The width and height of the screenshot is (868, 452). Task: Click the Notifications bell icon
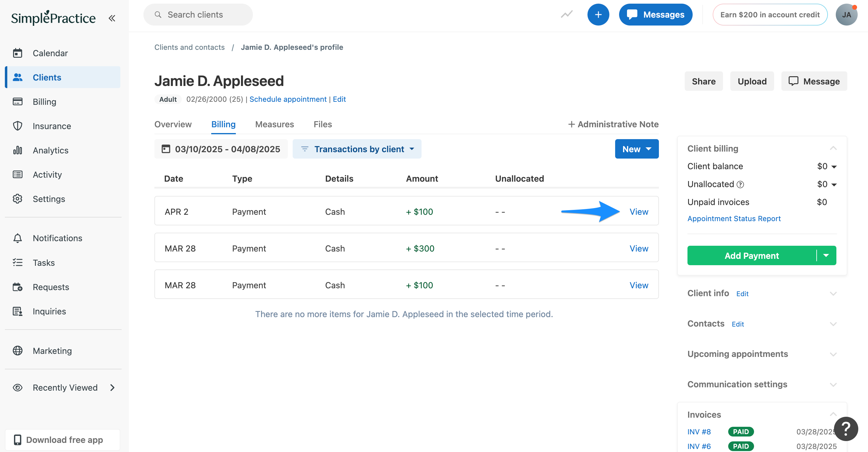tap(18, 238)
